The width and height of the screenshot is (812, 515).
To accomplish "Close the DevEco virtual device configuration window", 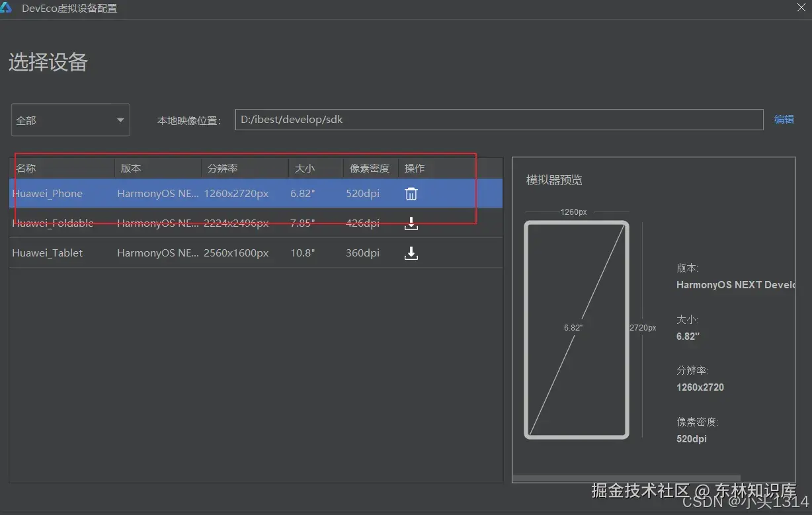I will (801, 8).
